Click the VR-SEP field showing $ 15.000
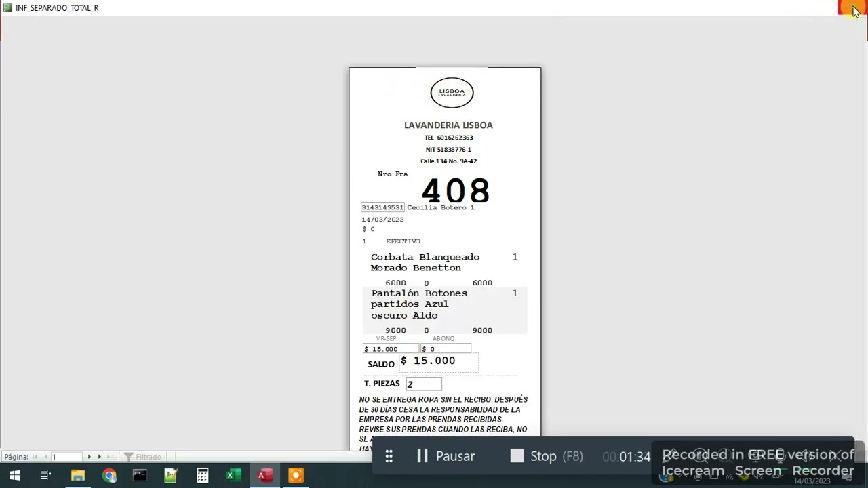The width and height of the screenshot is (868, 488). 391,349
